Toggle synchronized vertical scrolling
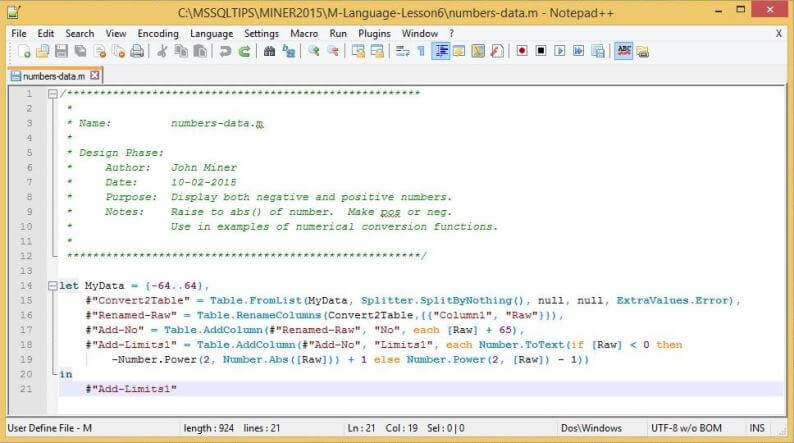794x443 pixels. coord(358,51)
